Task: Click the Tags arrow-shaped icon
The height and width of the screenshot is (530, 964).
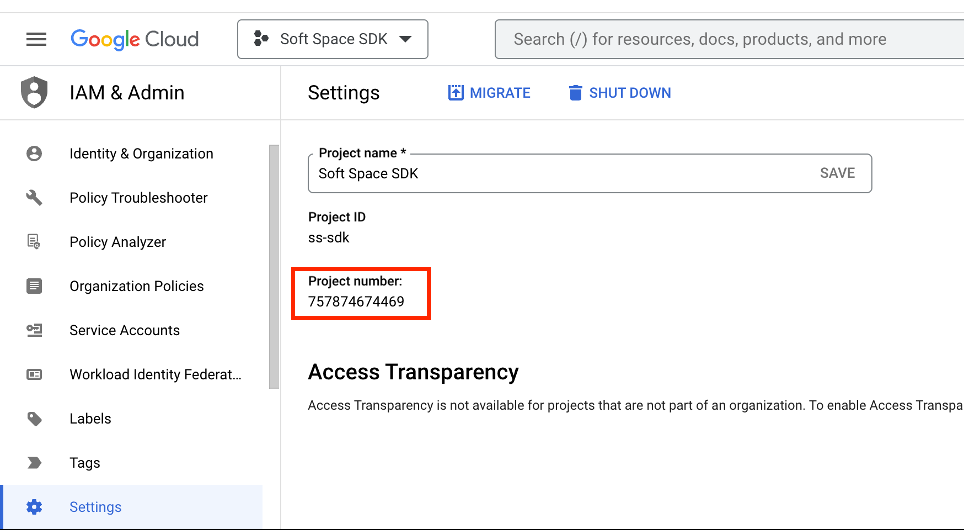Action: (34, 463)
